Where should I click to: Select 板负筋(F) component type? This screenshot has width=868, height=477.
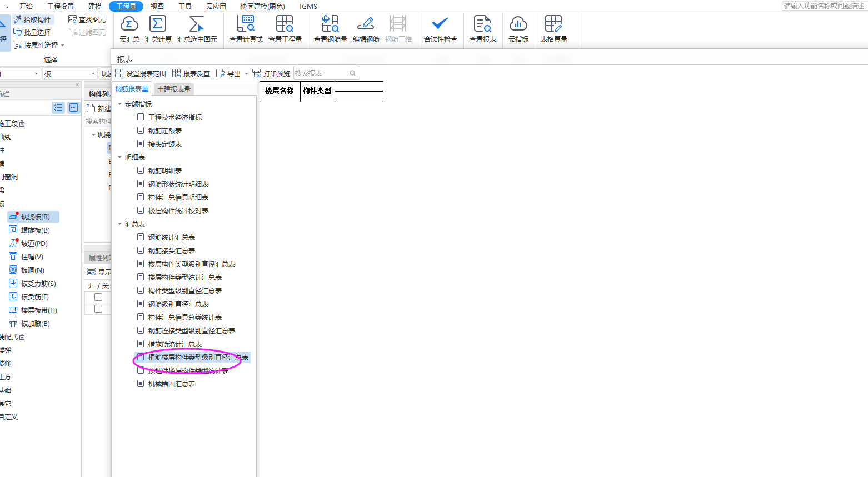point(29,297)
